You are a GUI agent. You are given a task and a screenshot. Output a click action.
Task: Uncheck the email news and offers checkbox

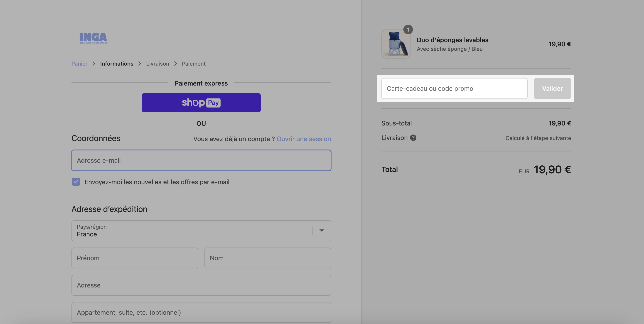(x=76, y=182)
